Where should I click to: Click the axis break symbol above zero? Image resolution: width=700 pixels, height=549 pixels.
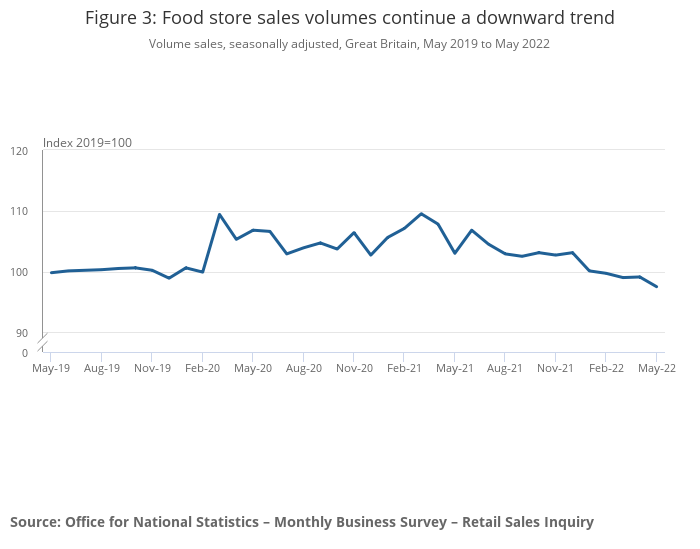coord(43,343)
